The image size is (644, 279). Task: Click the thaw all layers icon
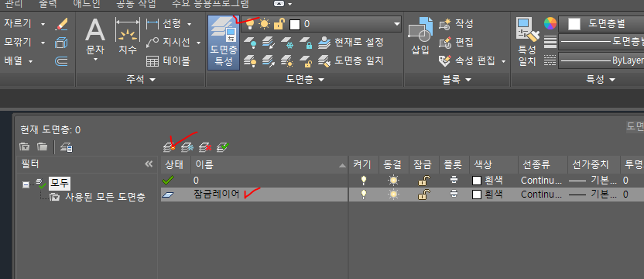[287, 61]
